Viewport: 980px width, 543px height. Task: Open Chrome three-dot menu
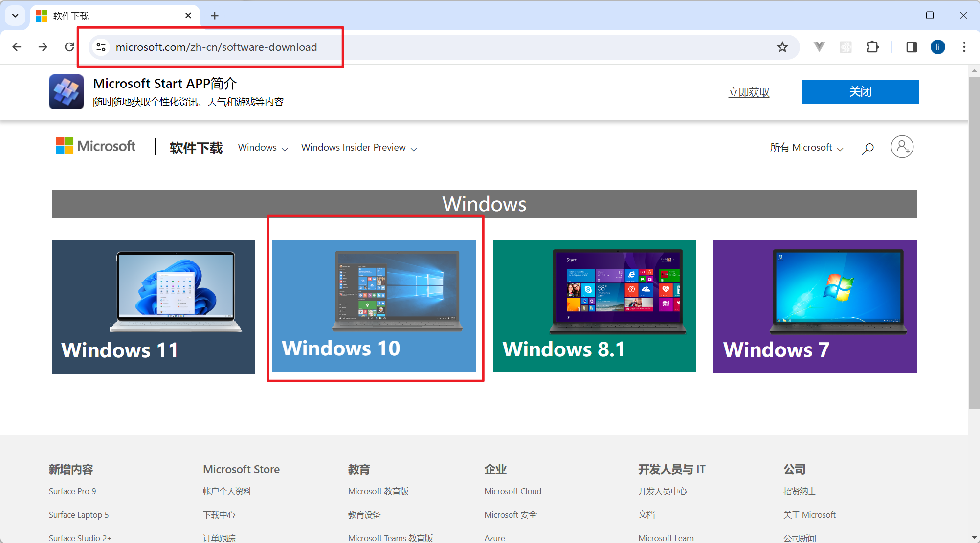tap(964, 47)
